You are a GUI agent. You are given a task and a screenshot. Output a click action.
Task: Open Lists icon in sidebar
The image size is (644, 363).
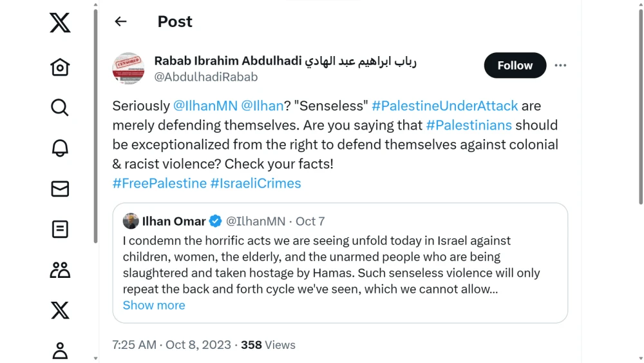pyautogui.click(x=60, y=230)
